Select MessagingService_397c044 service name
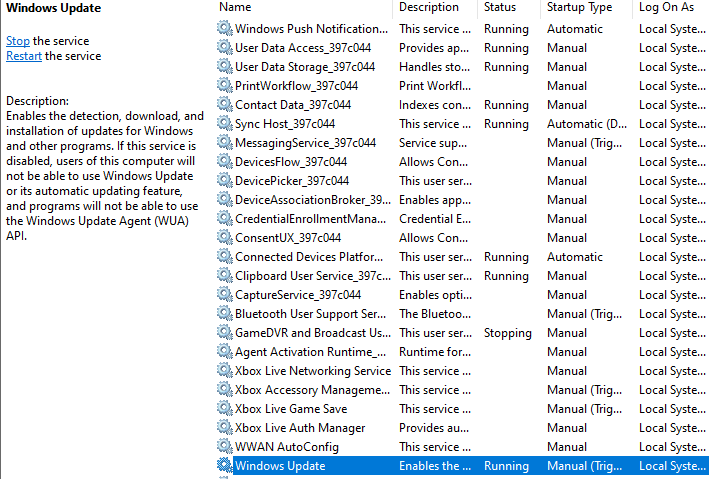The height and width of the screenshot is (479, 709). click(305, 143)
